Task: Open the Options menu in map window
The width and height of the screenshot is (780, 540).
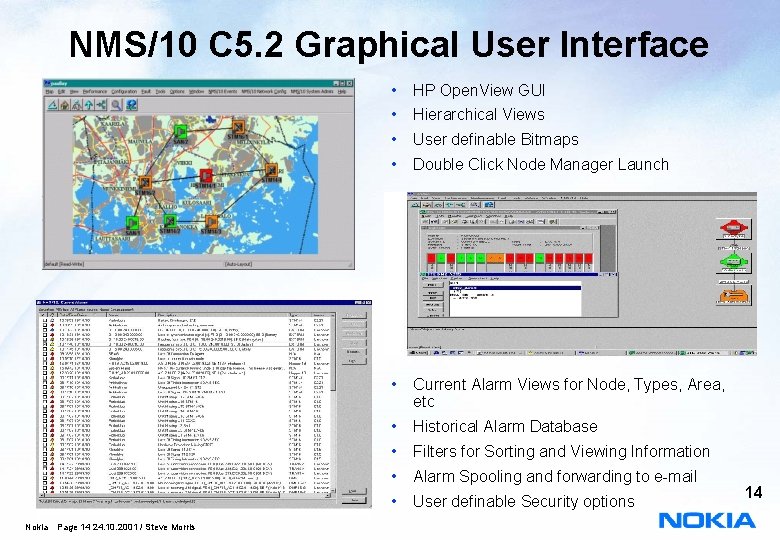Action: [x=177, y=92]
